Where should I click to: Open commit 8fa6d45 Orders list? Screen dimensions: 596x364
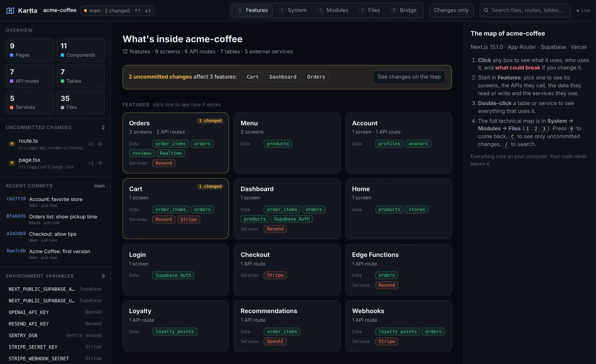point(55,219)
